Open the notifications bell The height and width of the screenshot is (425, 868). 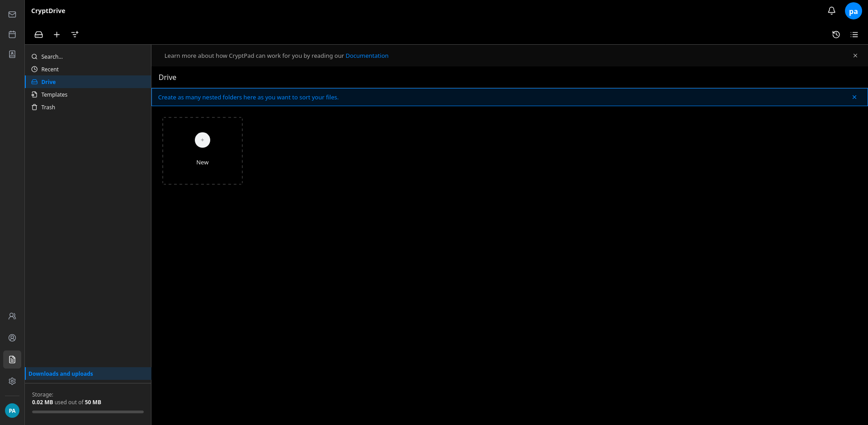831,11
